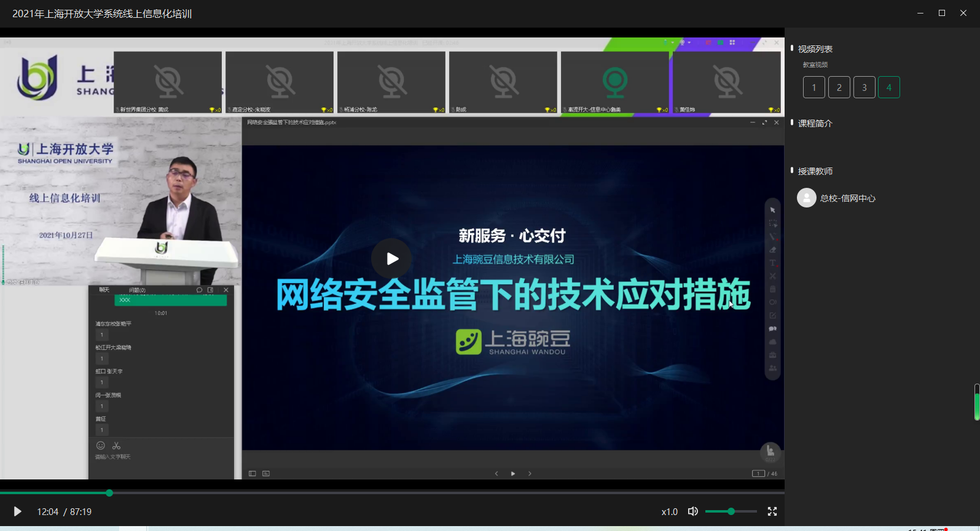Click the 授课教师 section heading
The image size is (980, 531).
(x=815, y=171)
